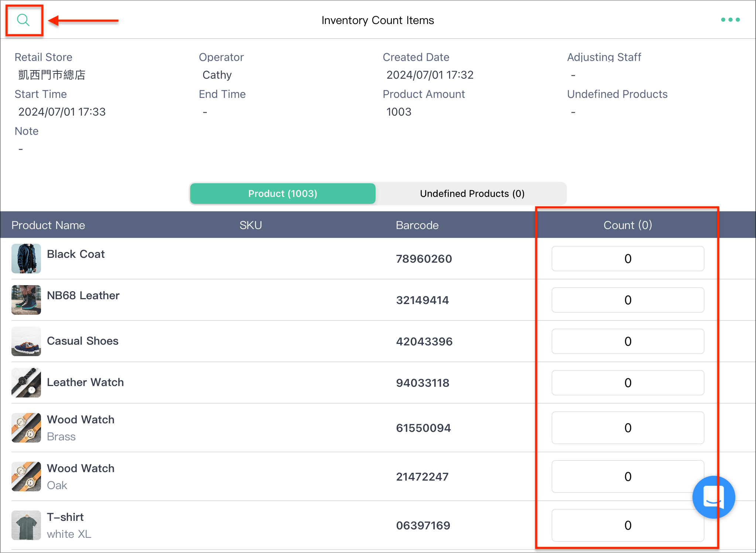Image resolution: width=756 pixels, height=553 pixels.
Task: Select the T-shirt white XL count field
Action: 628,525
